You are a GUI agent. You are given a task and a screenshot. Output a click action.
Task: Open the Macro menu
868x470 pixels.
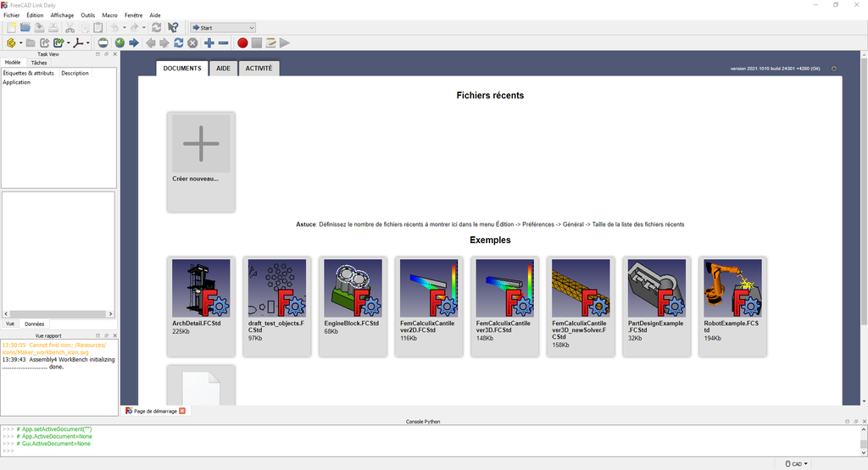pyautogui.click(x=109, y=15)
